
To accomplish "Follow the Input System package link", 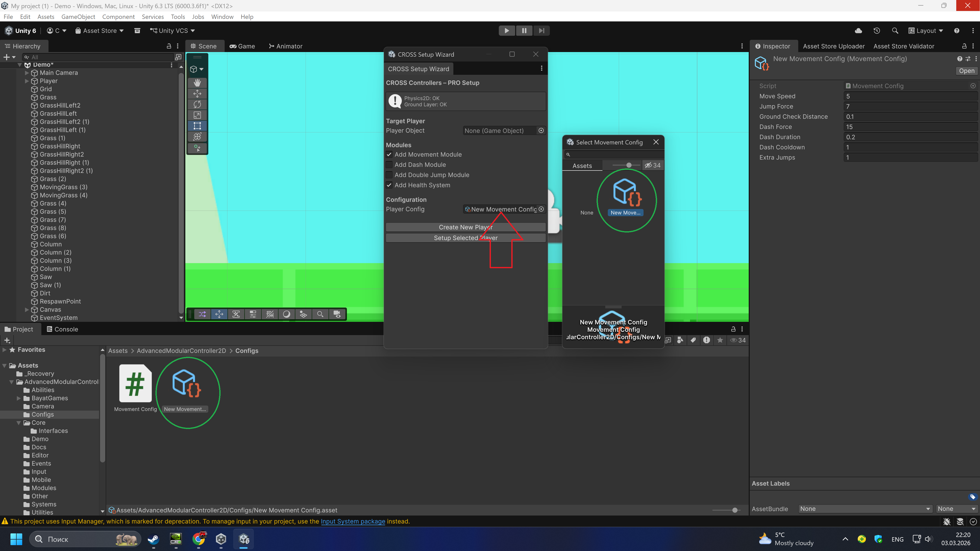I will [353, 521].
